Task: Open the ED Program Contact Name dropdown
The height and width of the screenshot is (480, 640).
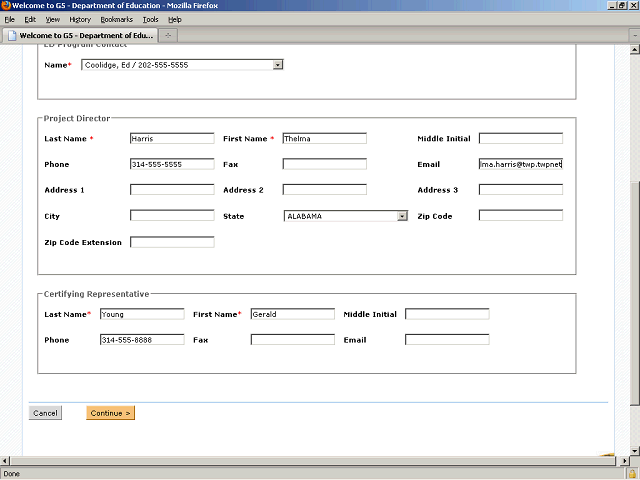Action: 182,65
